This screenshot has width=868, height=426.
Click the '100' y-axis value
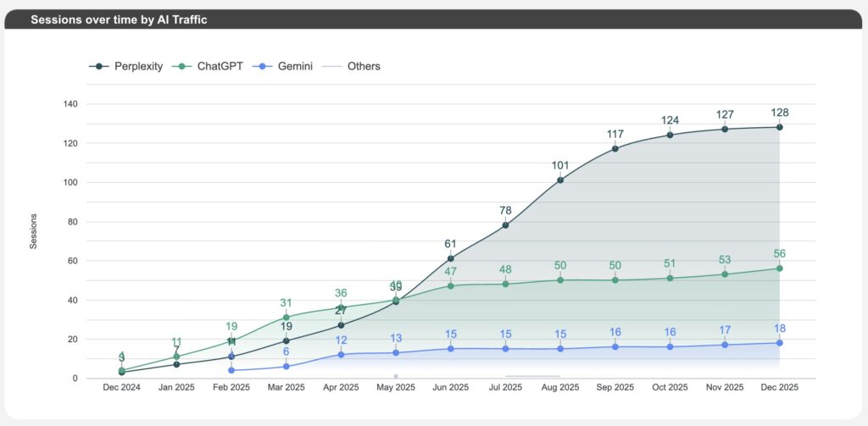pos(70,183)
